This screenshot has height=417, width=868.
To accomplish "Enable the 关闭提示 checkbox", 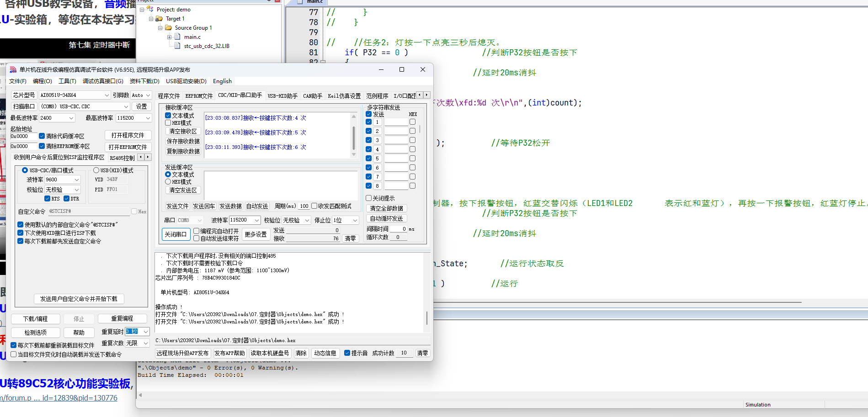I will point(368,198).
